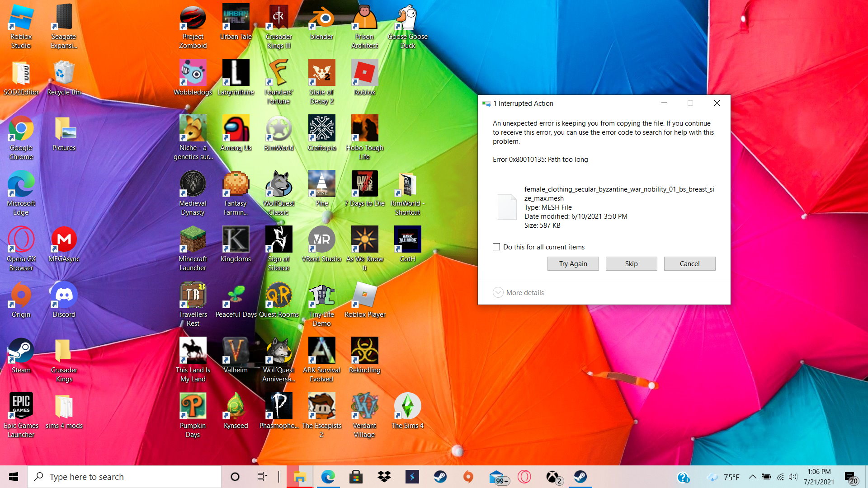This screenshot has height=488, width=868.
Task: Open File Explorer from the taskbar
Action: [x=299, y=477]
